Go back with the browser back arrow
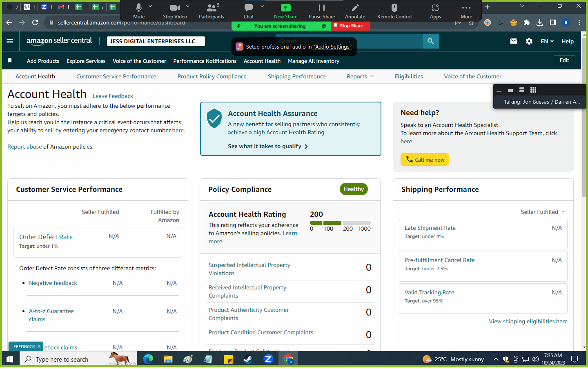The width and height of the screenshot is (588, 369). pos(9,23)
